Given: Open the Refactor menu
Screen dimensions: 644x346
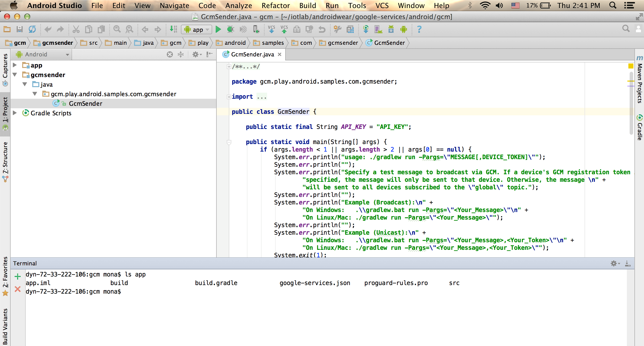Looking at the screenshot, I should [275, 5].
